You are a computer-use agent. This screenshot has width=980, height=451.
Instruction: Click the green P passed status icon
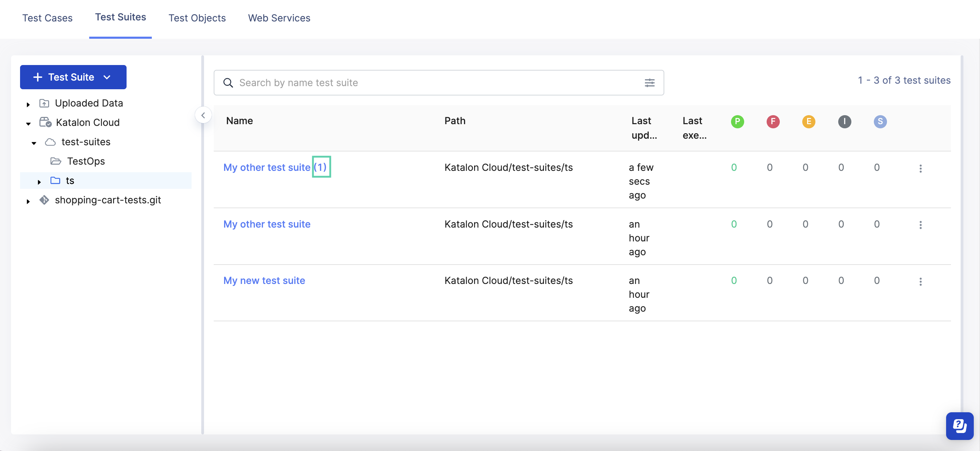coord(737,121)
